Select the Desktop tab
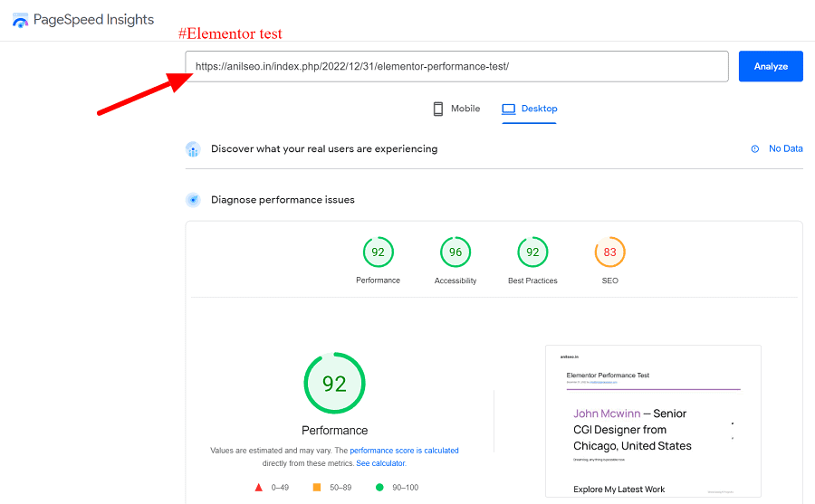This screenshot has height=504, width=815. click(x=529, y=109)
